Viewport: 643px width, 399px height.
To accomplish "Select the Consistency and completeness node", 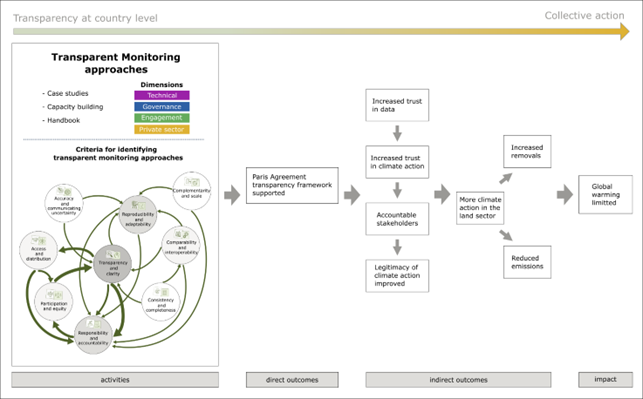I will (x=161, y=302).
